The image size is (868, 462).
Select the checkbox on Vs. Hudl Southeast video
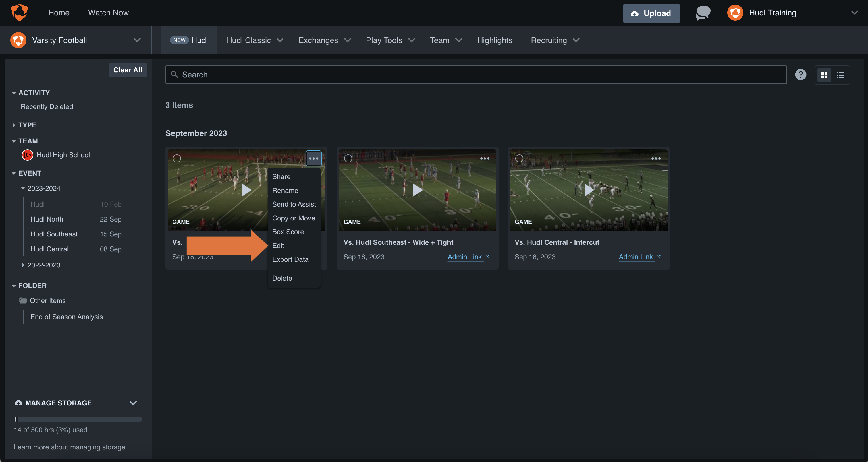tap(348, 158)
